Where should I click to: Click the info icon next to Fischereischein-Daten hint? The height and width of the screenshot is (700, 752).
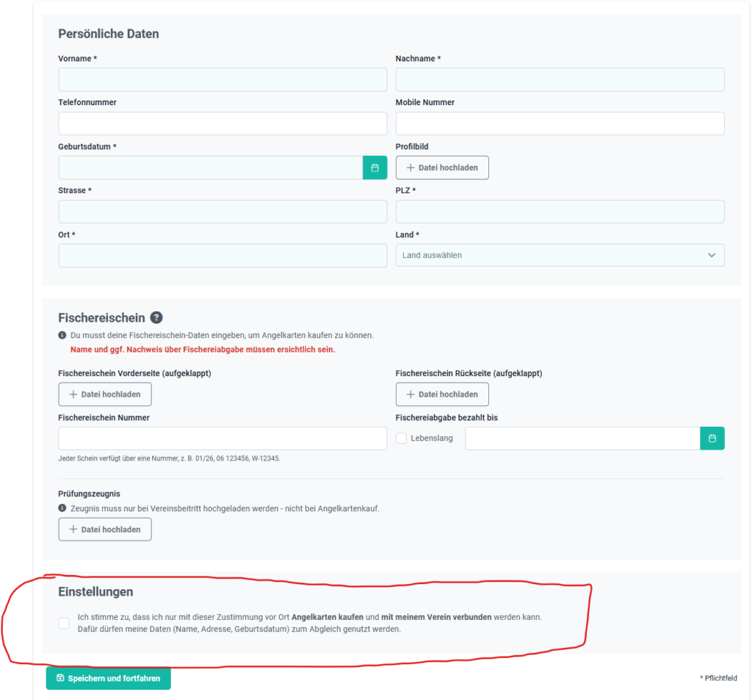pos(62,336)
